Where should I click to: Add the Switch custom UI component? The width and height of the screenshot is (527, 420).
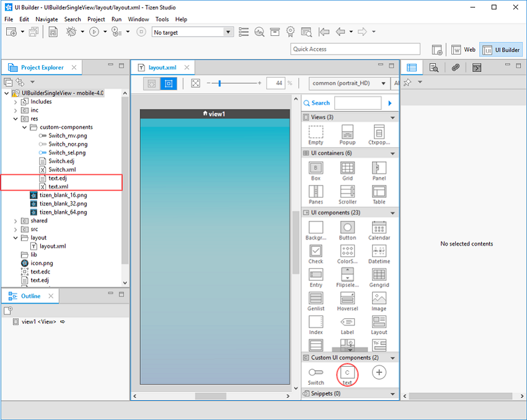(315, 374)
